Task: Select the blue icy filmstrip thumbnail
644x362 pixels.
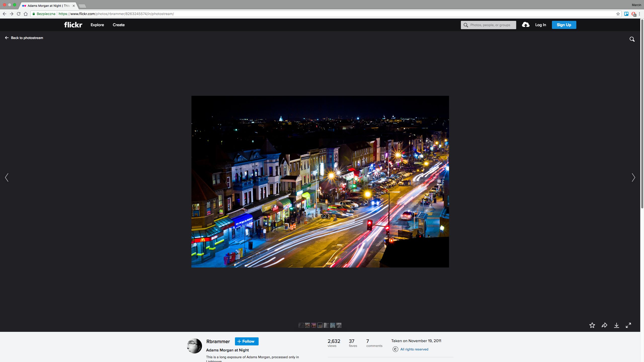Action: pyautogui.click(x=332, y=325)
